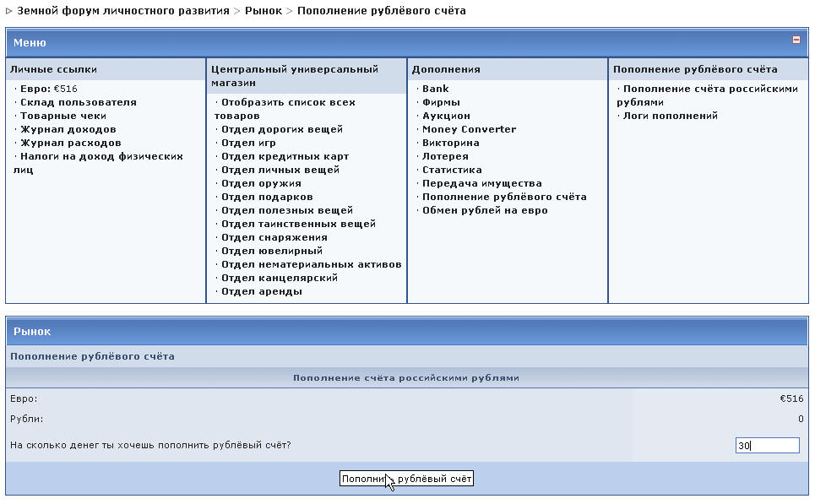The image size is (815, 504).
Task: Open Товарные чеки link
Action: pos(63,116)
